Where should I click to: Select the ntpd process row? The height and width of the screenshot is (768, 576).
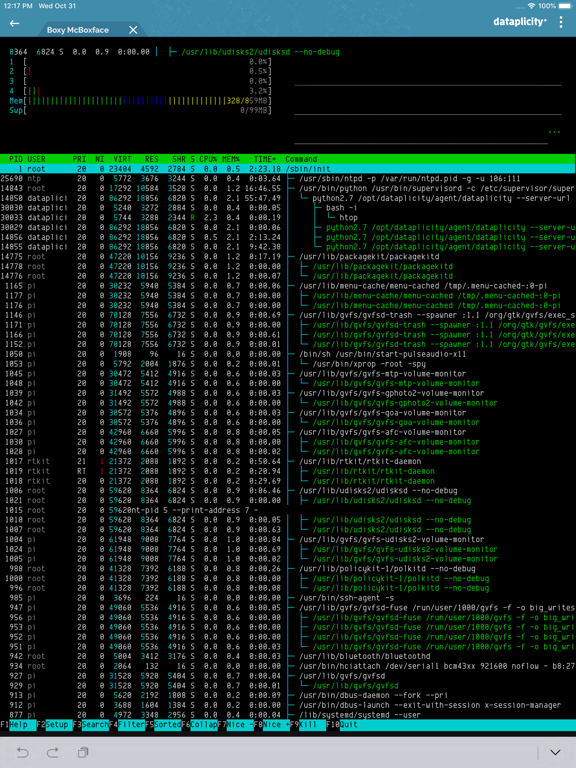(x=288, y=179)
